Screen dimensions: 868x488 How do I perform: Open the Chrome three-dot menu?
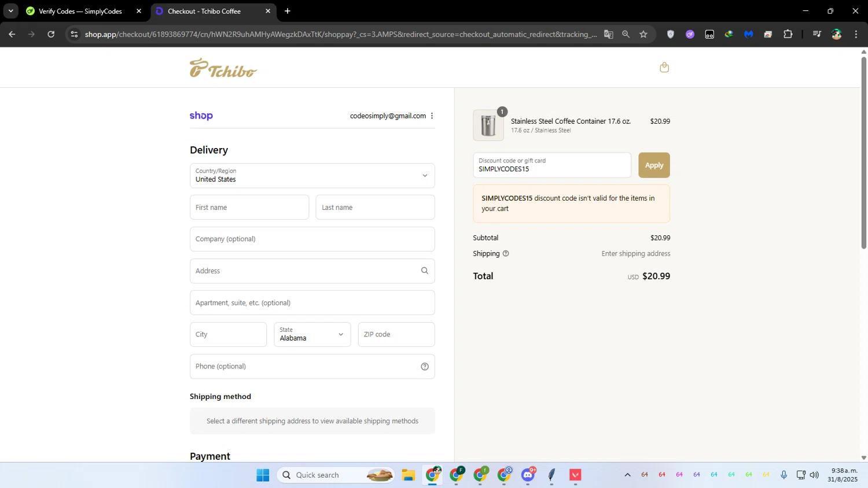pyautogui.click(x=856, y=34)
